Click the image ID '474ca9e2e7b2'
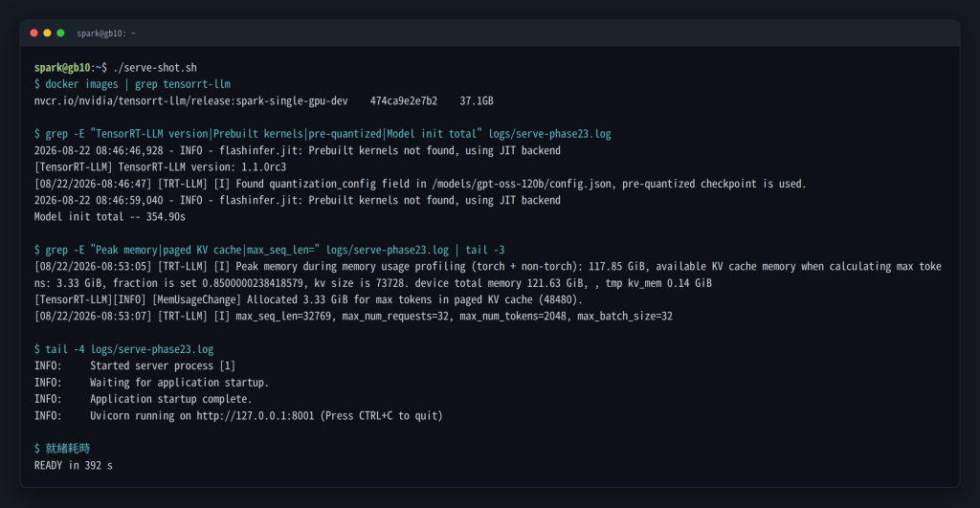The image size is (980, 508). click(404, 100)
